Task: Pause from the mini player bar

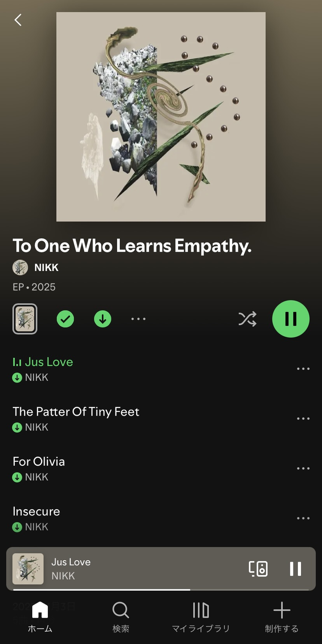Action: tap(295, 569)
